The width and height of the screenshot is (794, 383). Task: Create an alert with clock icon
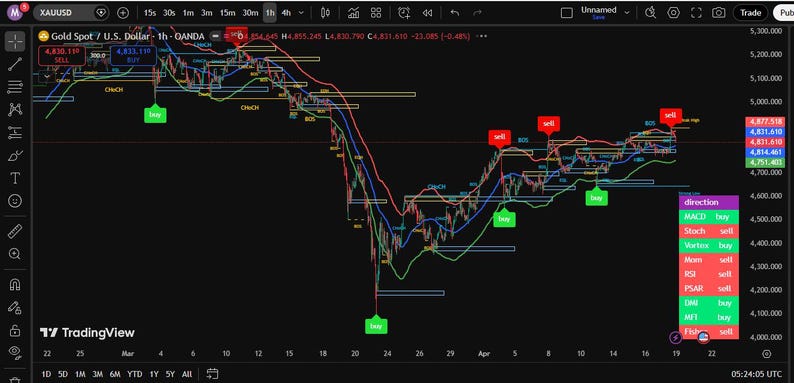click(x=404, y=13)
